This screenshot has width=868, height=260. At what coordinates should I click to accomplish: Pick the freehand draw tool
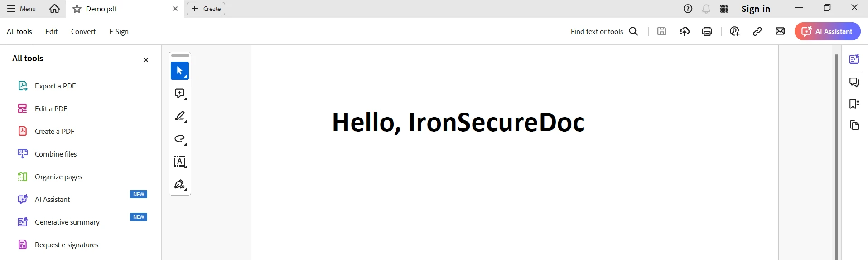pos(180,139)
